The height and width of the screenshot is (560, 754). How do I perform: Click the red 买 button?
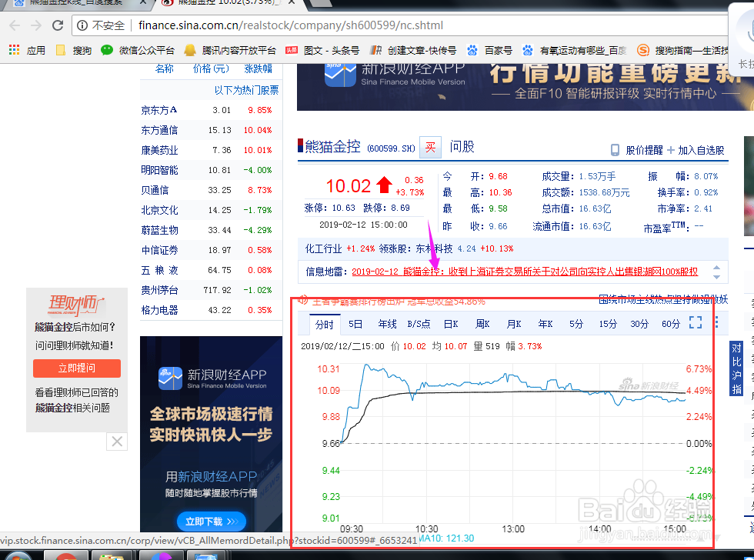point(430,147)
